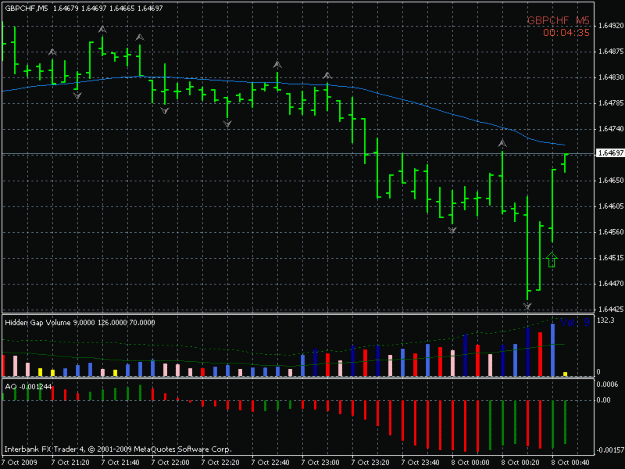Click the 7 Oct 2009 date label

click(19, 463)
